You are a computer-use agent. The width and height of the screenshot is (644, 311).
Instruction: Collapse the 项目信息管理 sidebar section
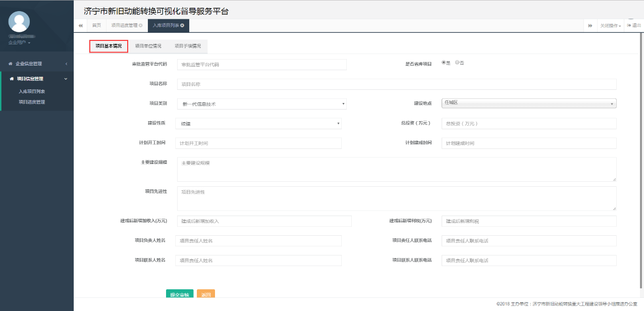point(67,79)
